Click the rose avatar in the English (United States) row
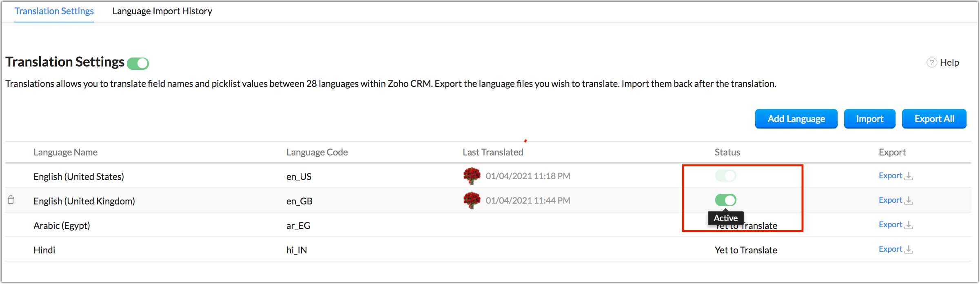This screenshot has height=284, width=980. (x=472, y=176)
